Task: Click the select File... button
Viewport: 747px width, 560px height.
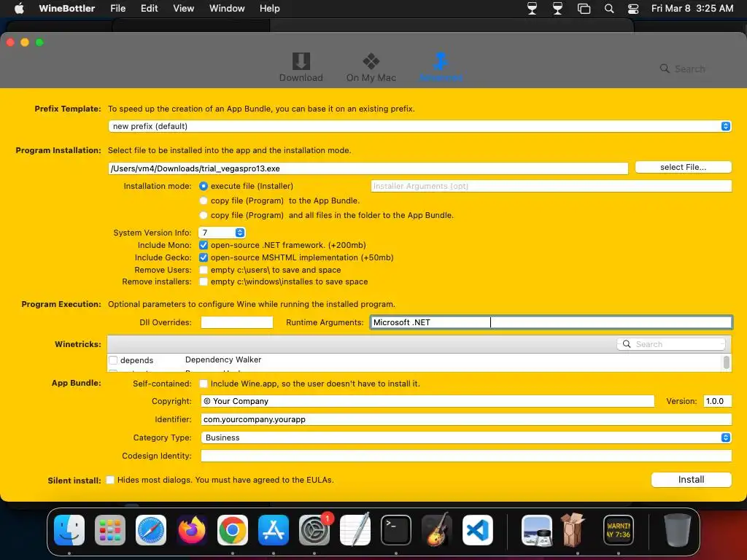Action: [683, 167]
